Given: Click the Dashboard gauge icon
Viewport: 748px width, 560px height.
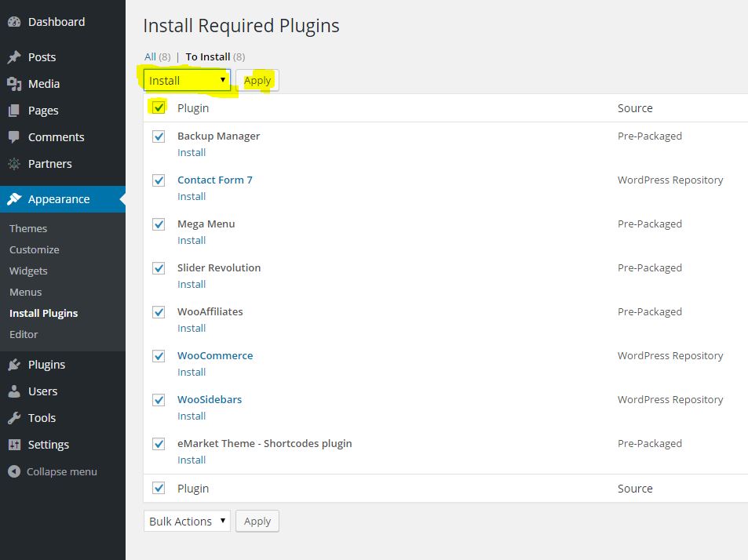Looking at the screenshot, I should pos(14,22).
